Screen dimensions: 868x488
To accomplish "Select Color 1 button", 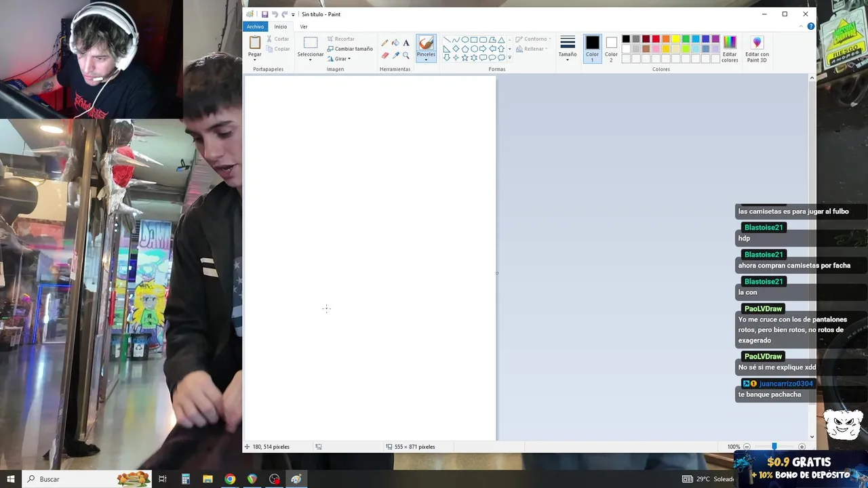I will tap(593, 49).
